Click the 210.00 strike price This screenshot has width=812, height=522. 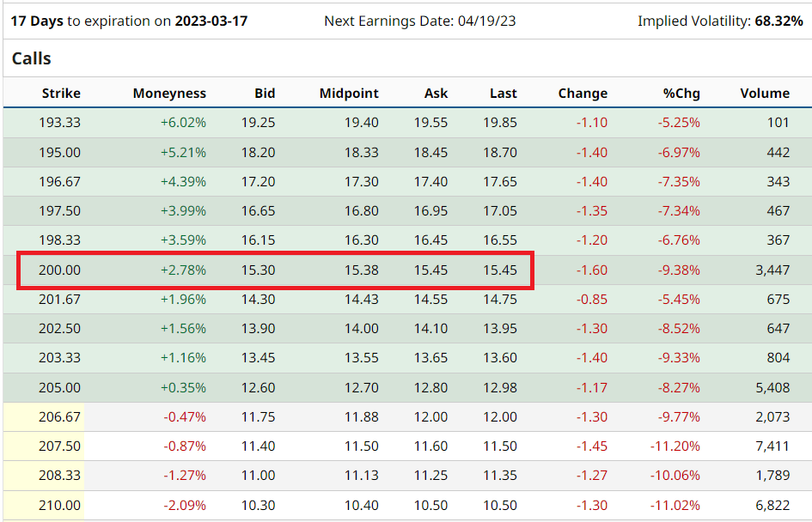click(60, 506)
